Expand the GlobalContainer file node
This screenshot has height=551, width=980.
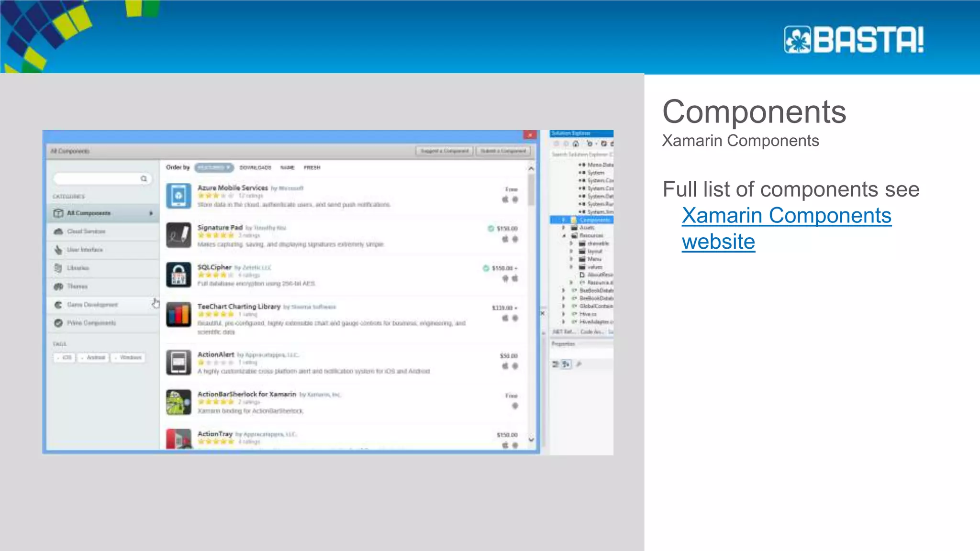pyautogui.click(x=564, y=306)
